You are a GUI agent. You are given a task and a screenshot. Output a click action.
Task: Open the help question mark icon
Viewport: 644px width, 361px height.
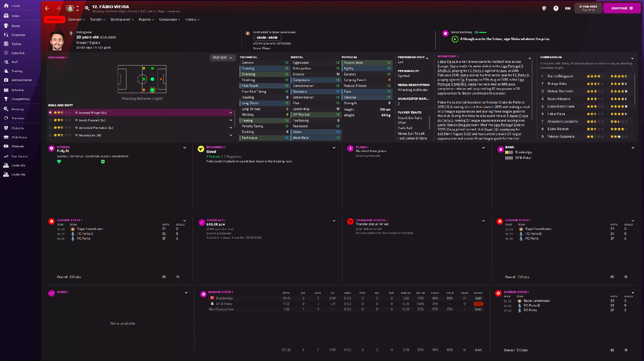click(556, 8)
